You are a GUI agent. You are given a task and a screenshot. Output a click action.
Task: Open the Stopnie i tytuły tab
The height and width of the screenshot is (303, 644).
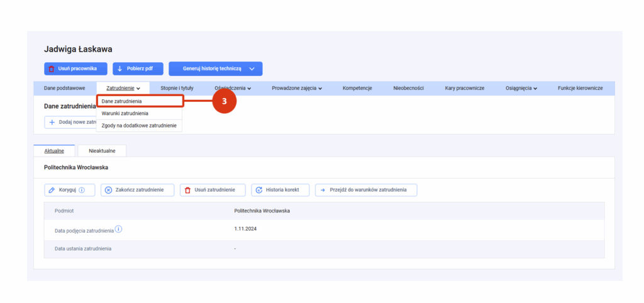point(177,88)
